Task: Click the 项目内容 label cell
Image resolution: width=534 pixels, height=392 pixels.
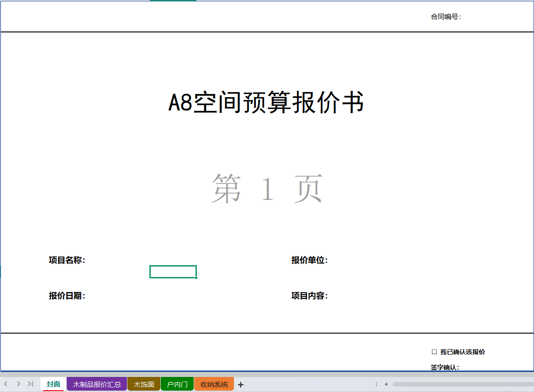Action: (x=309, y=296)
